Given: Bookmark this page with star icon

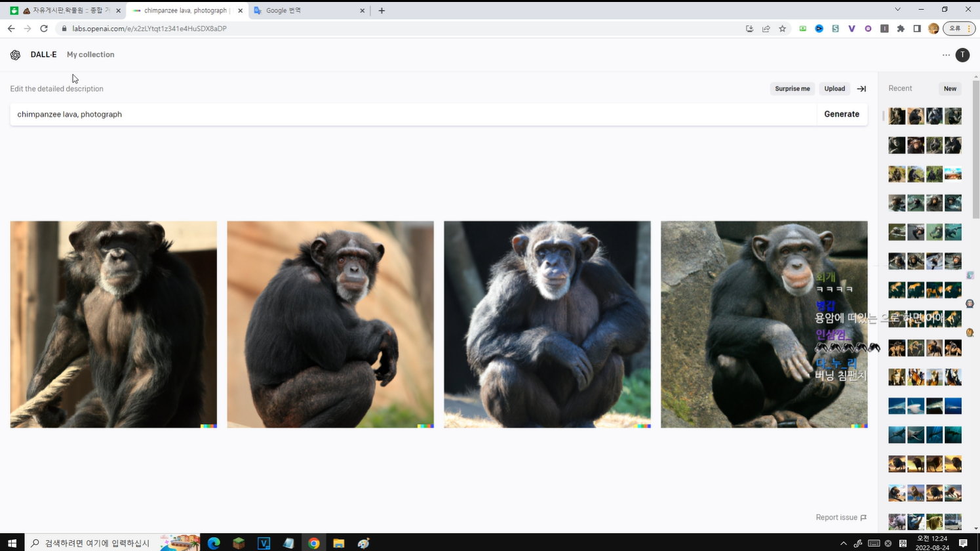Looking at the screenshot, I should 782,29.
